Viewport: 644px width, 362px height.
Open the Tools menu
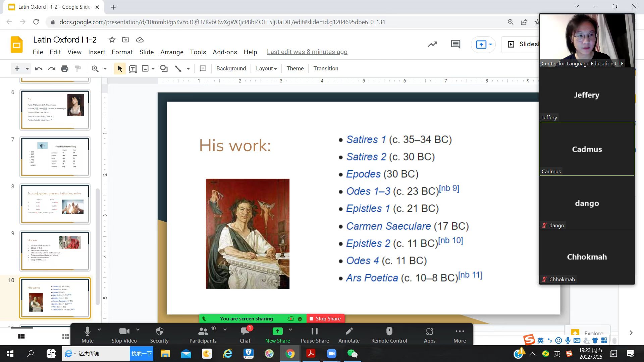tap(198, 52)
